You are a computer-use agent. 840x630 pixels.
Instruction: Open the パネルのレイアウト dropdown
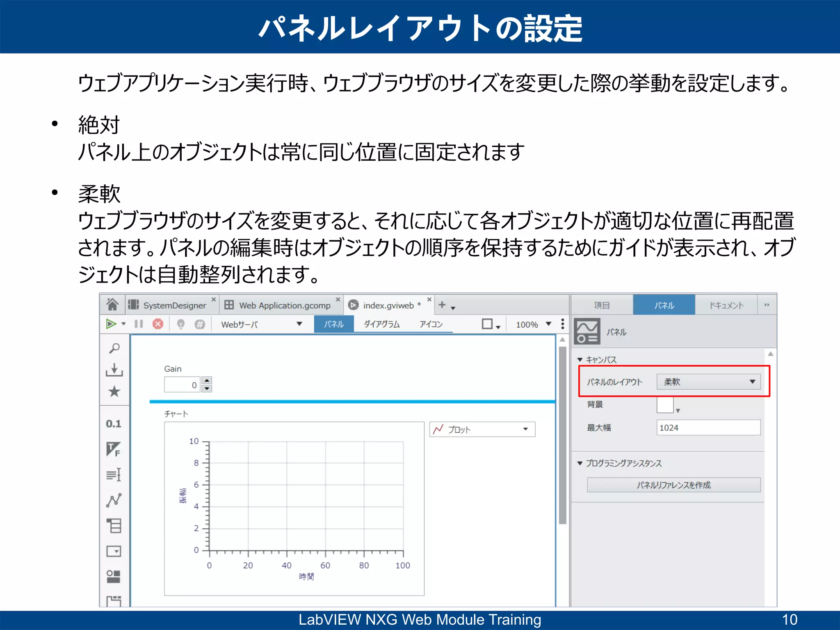708,382
